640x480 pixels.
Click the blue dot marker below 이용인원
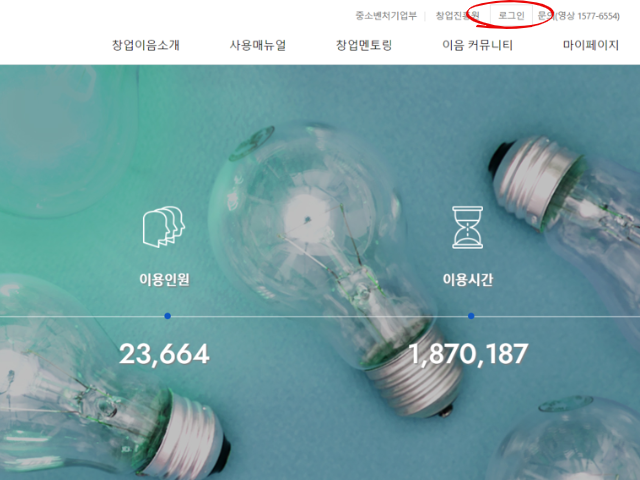167,316
